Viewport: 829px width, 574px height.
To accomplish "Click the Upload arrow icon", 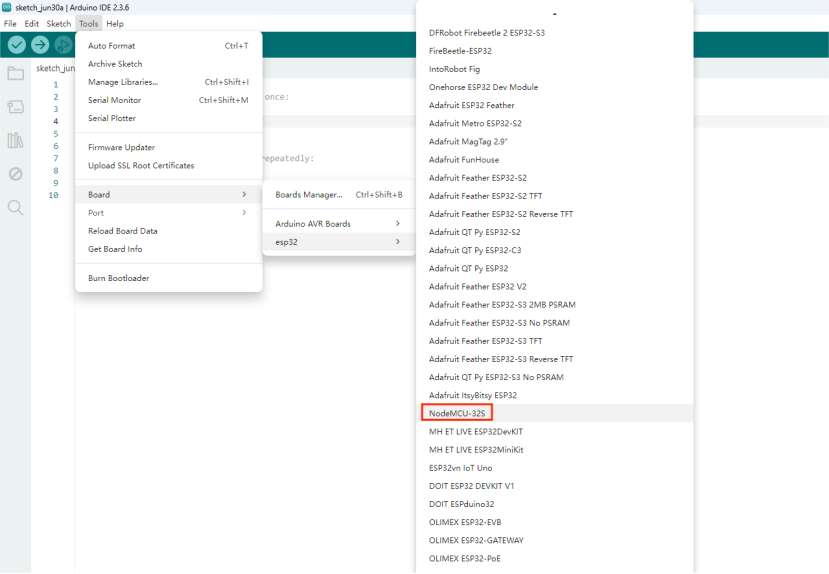I will click(40, 45).
